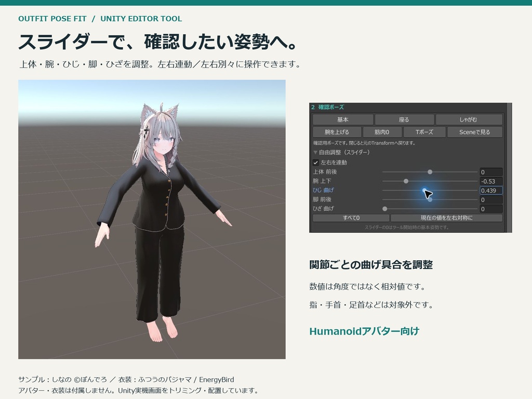Viewport: 532px width, 399px height.
Task: Click the Humanoidアバター向け text
Action: 364,331
